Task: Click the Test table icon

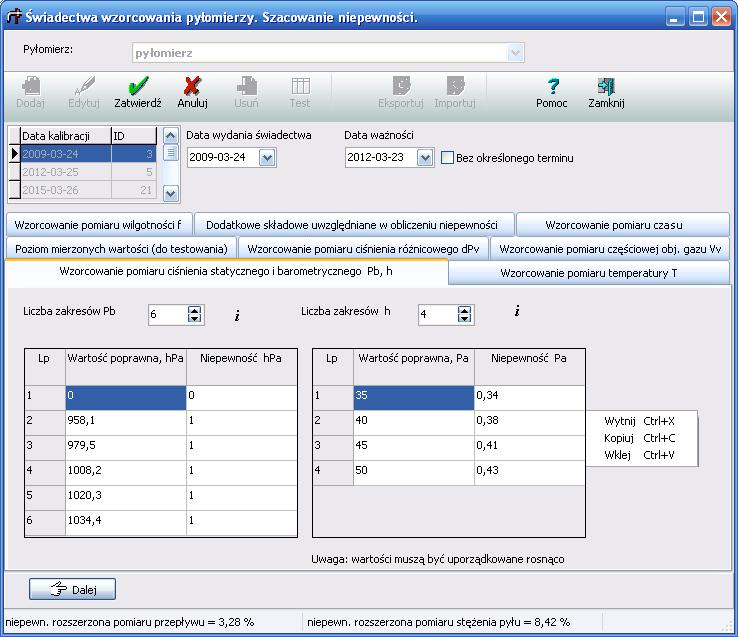Action: click(300, 87)
